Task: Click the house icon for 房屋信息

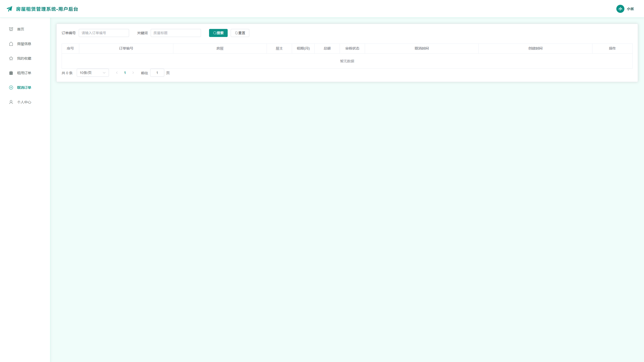Action: click(x=11, y=44)
